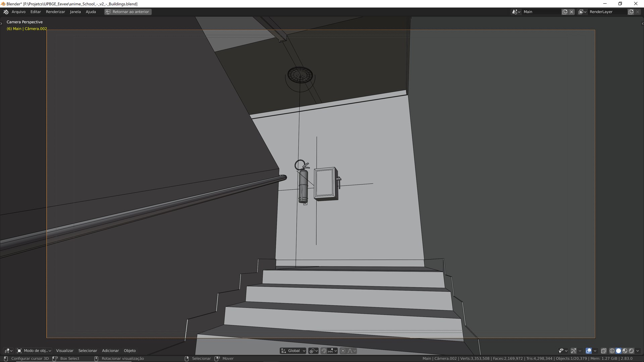Open the Global transform orientation dropdown

point(293,351)
